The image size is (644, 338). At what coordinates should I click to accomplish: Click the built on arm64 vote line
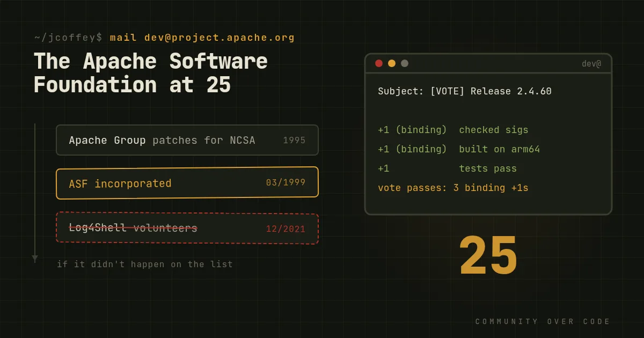tap(459, 149)
